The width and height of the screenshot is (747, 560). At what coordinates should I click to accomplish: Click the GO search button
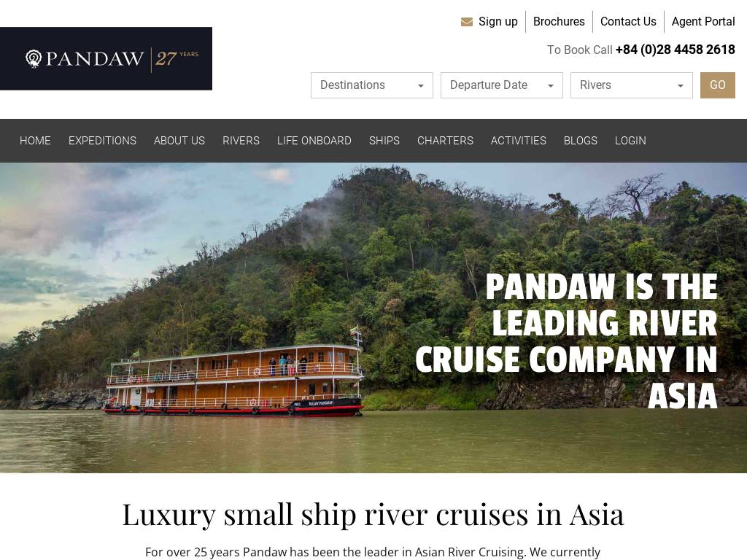[718, 85]
